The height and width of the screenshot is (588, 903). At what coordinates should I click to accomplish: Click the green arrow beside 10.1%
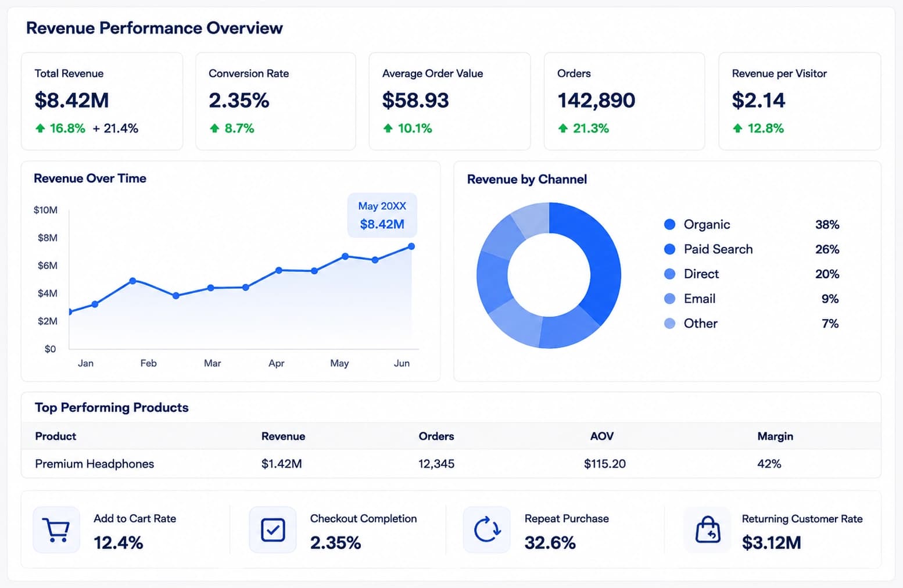click(388, 128)
